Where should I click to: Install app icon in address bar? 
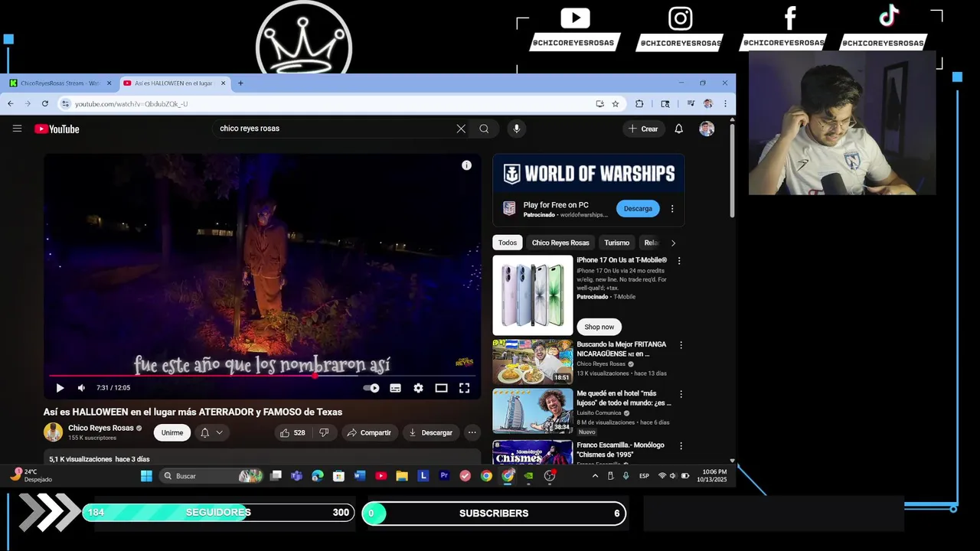[x=599, y=103]
